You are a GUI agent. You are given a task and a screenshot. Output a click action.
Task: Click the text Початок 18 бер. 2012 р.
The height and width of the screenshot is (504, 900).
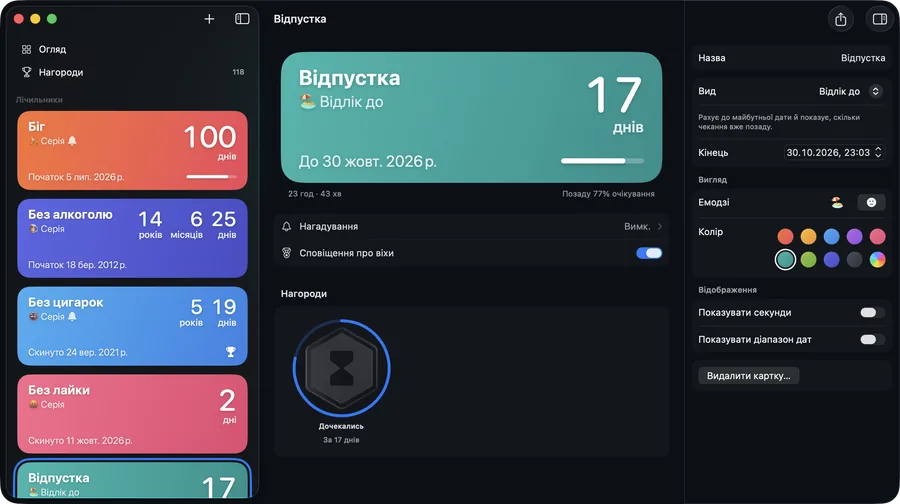[77, 265]
